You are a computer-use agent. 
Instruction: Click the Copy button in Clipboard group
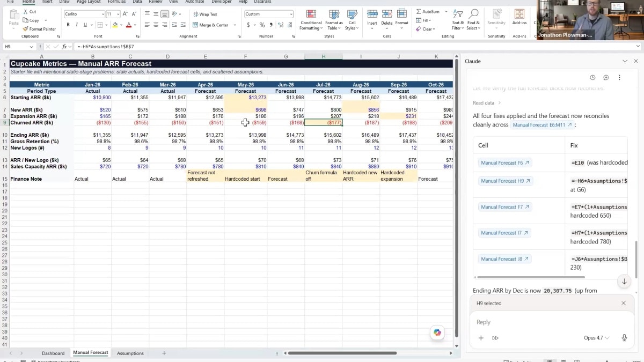(31, 20)
